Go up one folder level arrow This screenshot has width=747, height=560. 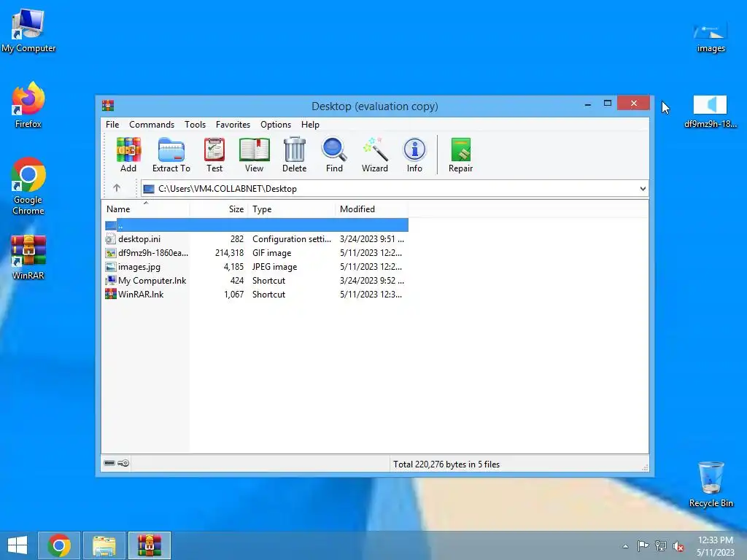[117, 188]
